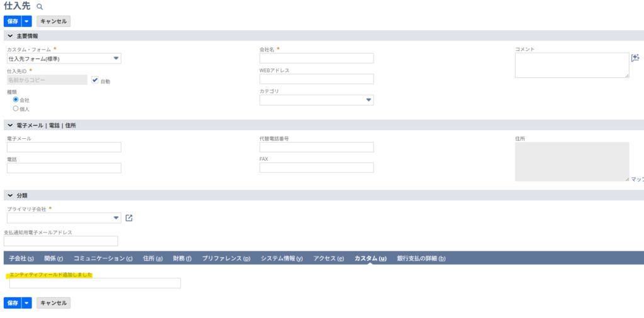Screen dimensions: 644x318
Task: Collapse the 主要情報 section
Action: (10, 36)
